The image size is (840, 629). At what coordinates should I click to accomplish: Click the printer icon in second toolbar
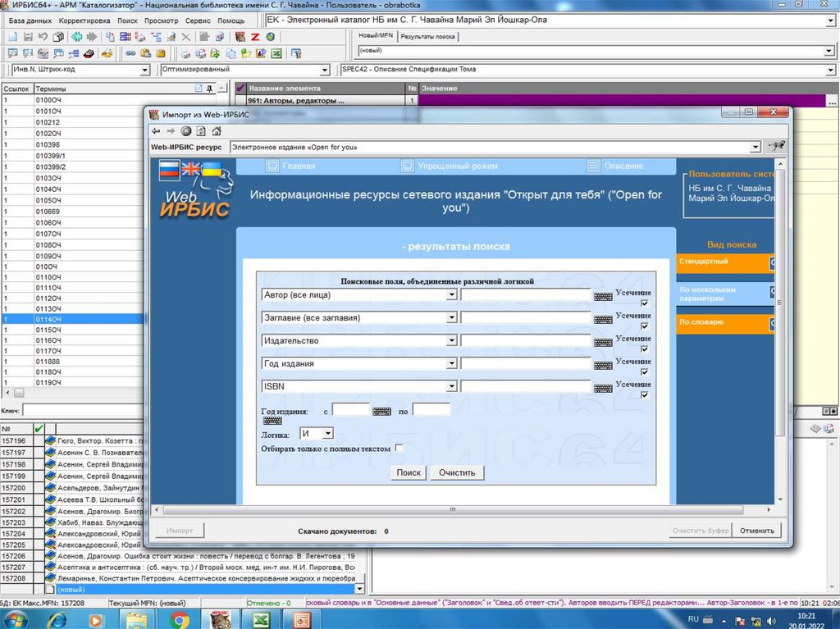point(185,53)
